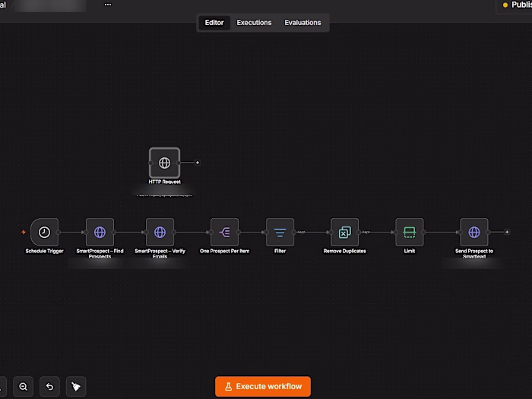Screen dimensions: 532x399
Task: Switch to the Evaluations tab
Action: pyautogui.click(x=302, y=23)
